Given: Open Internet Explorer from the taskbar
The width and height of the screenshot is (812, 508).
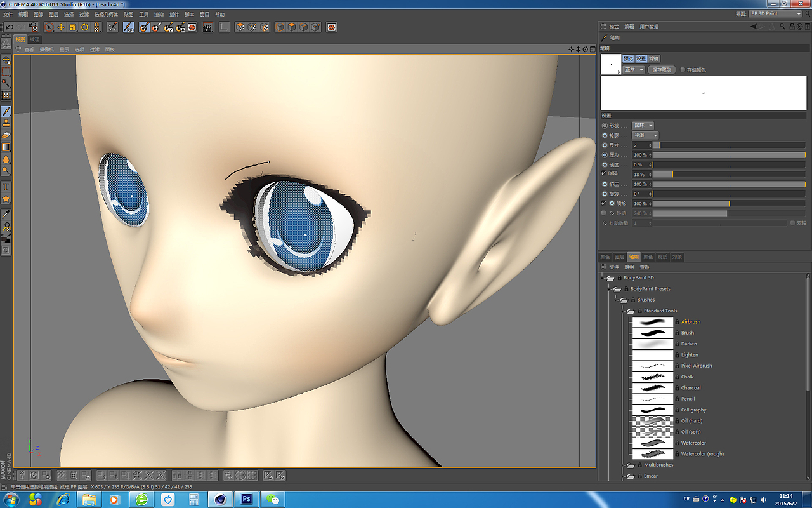Looking at the screenshot, I should 63,499.
